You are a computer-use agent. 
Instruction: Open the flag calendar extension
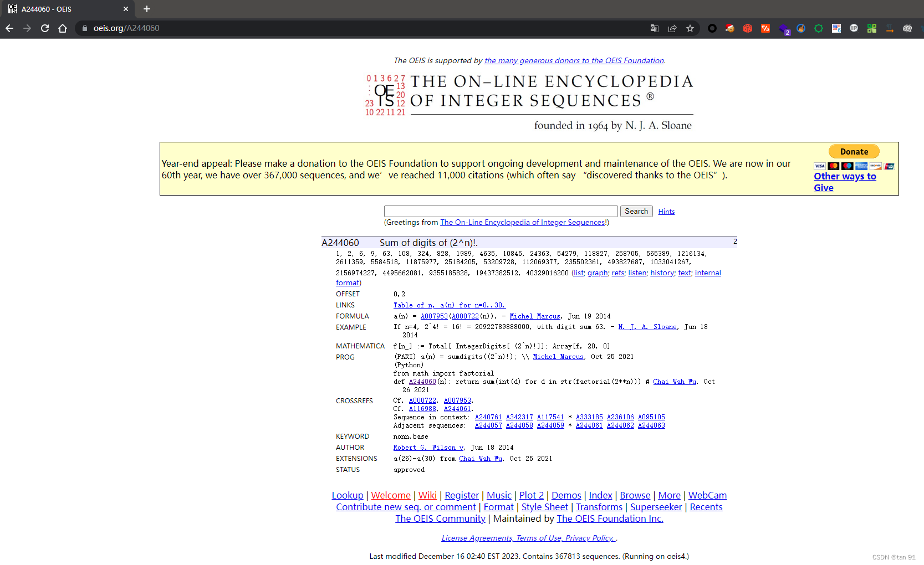pyautogui.click(x=836, y=28)
